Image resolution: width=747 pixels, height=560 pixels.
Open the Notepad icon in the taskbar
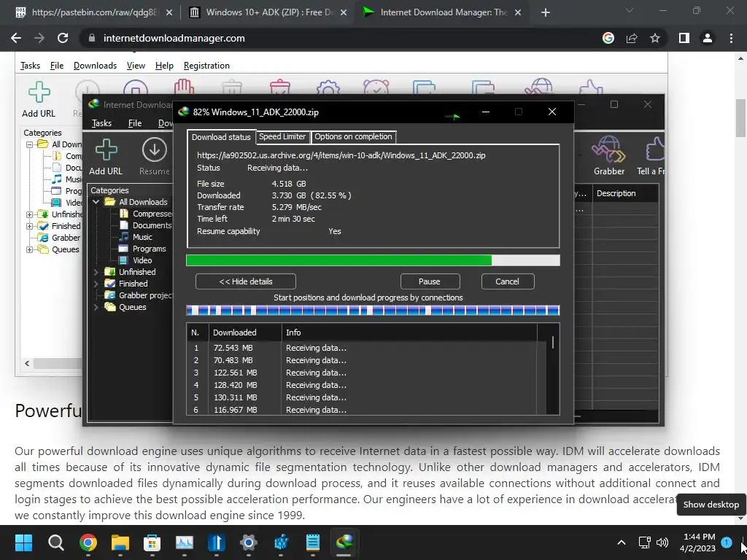point(312,542)
